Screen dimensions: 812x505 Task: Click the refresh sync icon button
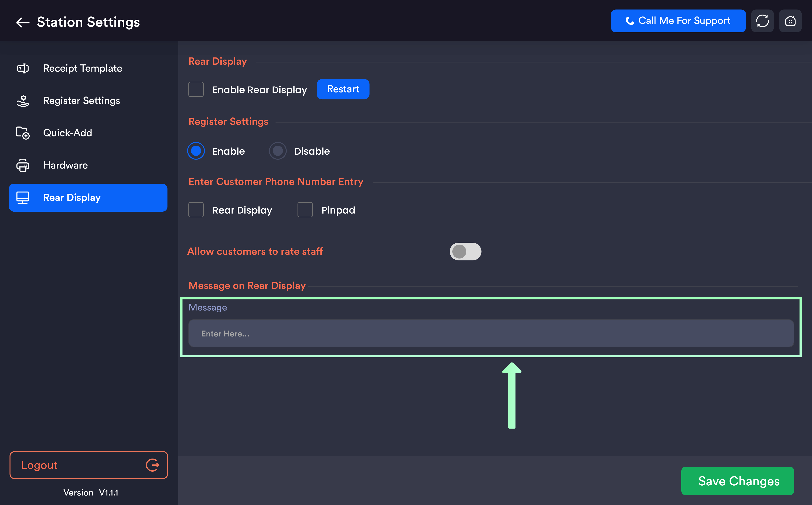pyautogui.click(x=762, y=21)
